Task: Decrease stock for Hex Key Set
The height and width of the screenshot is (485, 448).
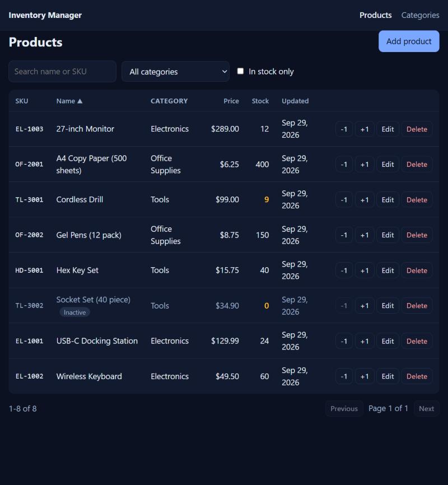Action: [344, 271]
